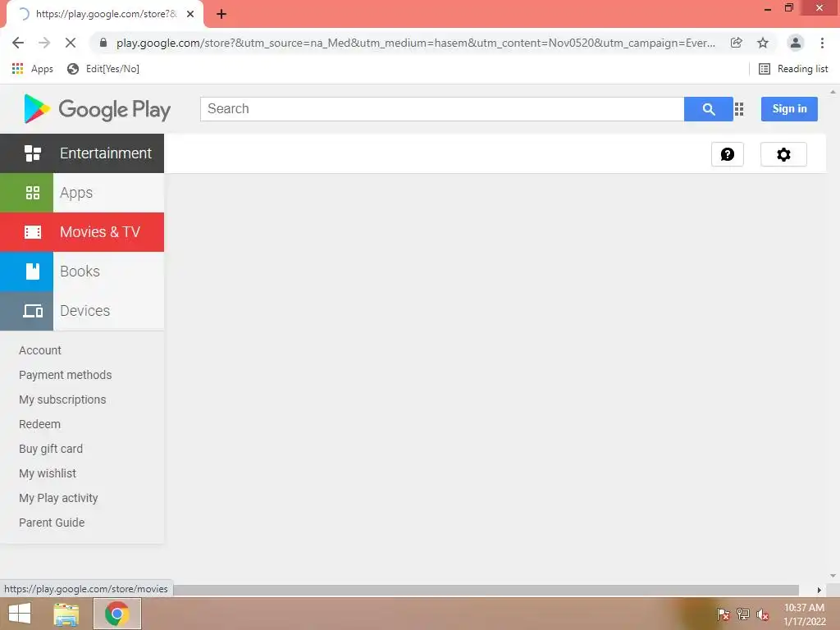
Task: Open the Chrome profile avatar
Action: tap(796, 43)
